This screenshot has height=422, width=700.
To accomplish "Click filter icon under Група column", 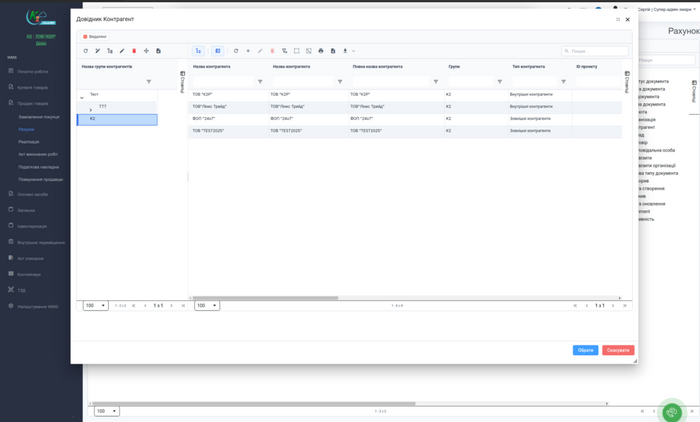I will pyautogui.click(x=500, y=82).
